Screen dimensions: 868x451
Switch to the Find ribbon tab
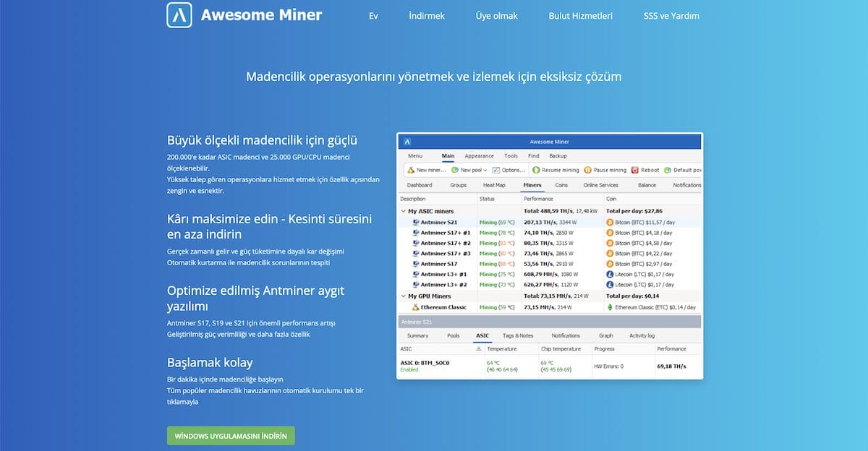[534, 155]
